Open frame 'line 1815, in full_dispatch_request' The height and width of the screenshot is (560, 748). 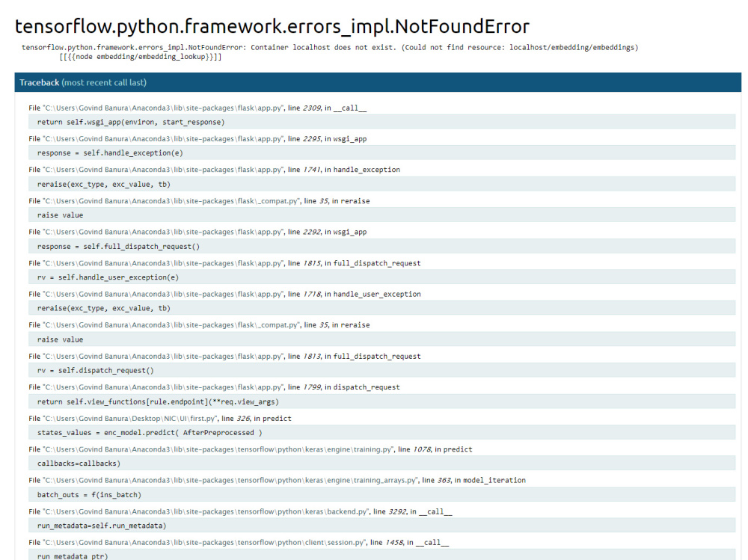[x=224, y=263]
